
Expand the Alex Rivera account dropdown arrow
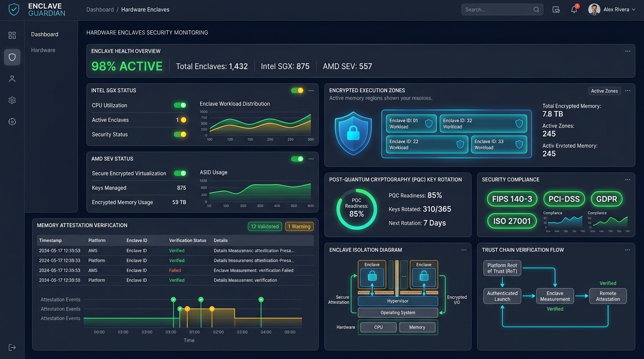pyautogui.click(x=633, y=10)
